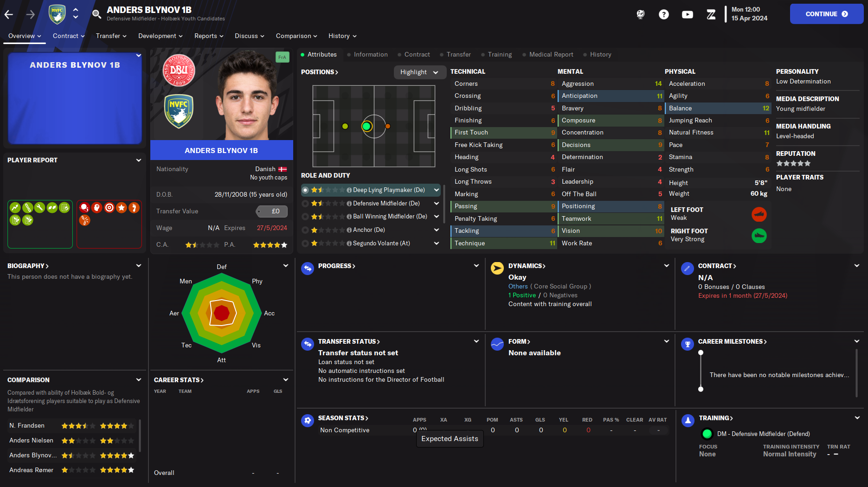This screenshot has width=868, height=487.
Task: Open the YouTube video icon
Action: pyautogui.click(x=688, y=14)
